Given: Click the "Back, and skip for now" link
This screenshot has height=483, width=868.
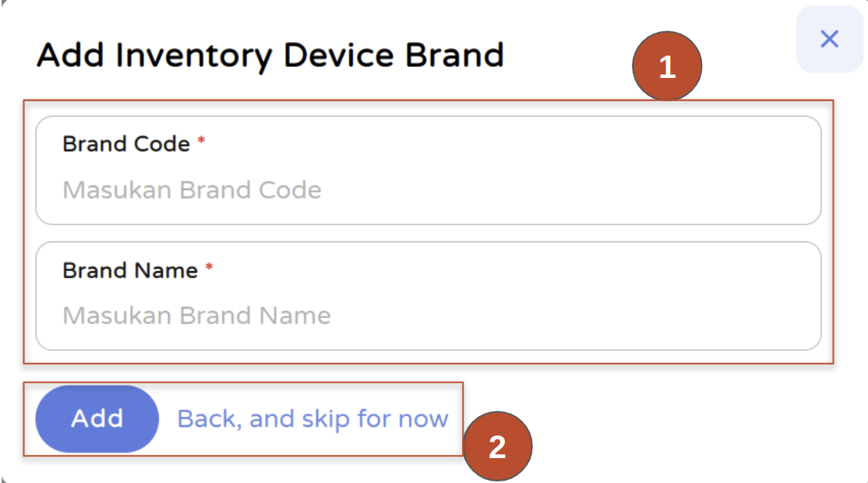Looking at the screenshot, I should [x=312, y=419].
